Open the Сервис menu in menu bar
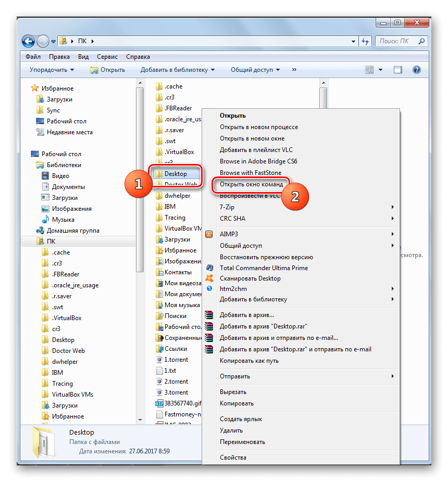The image size is (448, 482). click(x=106, y=57)
